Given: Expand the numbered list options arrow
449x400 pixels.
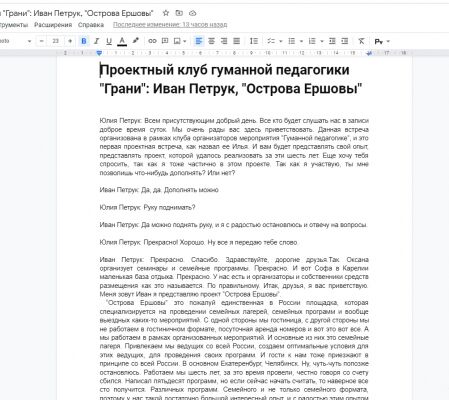Looking at the screenshot, I should pos(322,41).
